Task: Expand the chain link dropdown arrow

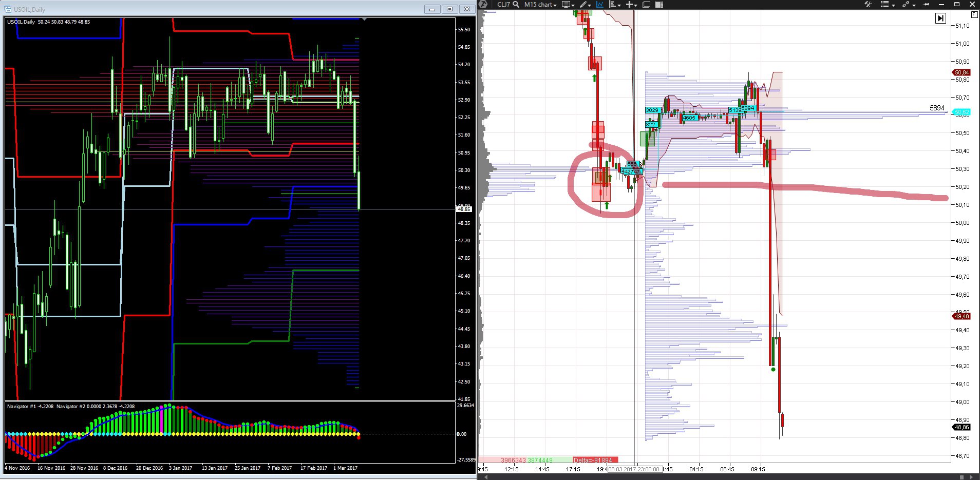Action: (x=914, y=5)
